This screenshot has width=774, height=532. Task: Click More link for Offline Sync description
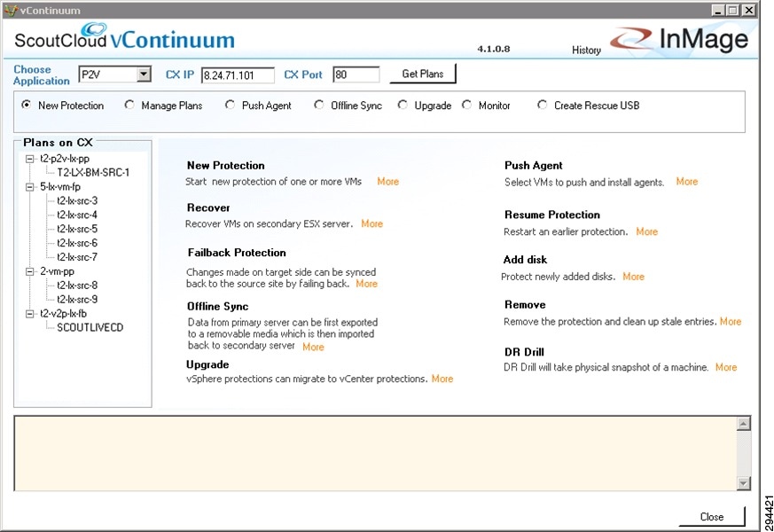314,347
